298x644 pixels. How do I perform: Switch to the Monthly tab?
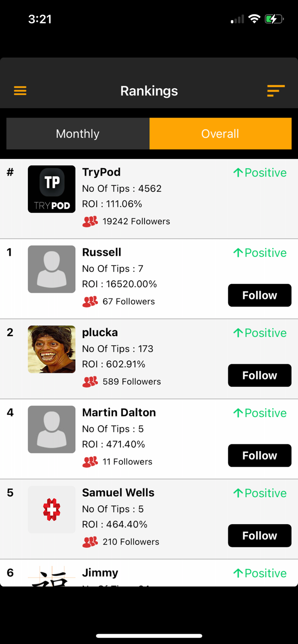(x=78, y=134)
